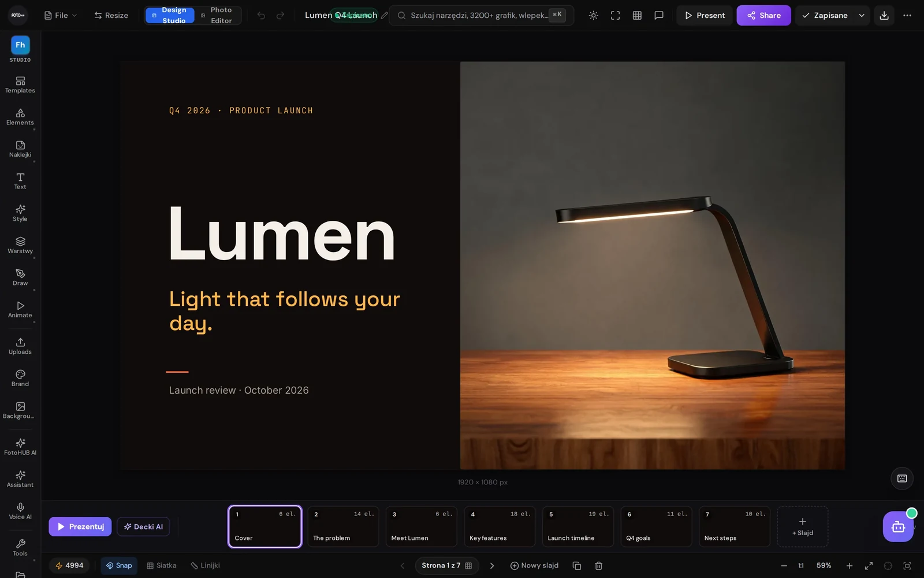Click the Present button
The width and height of the screenshot is (924, 578).
point(705,16)
